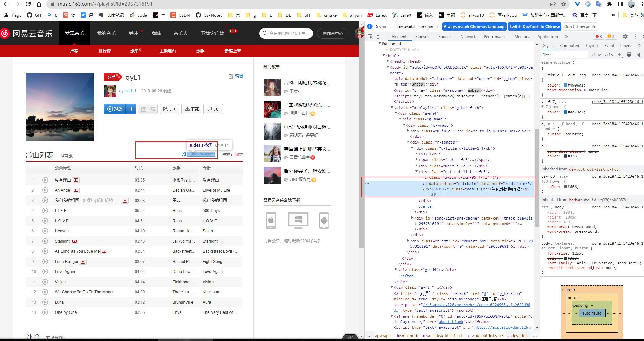
Task: Show more DevTools tabs chevron
Action: 566,36
